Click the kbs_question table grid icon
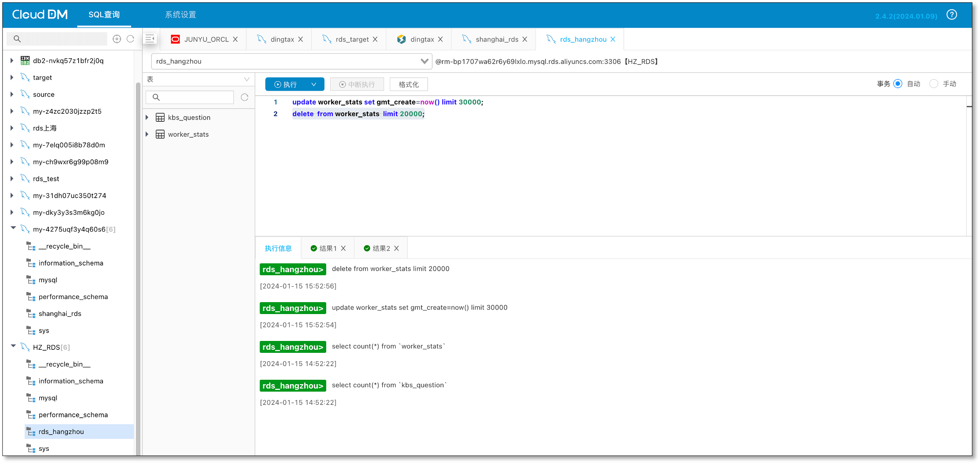This screenshot has height=464, width=980. pyautogui.click(x=160, y=117)
